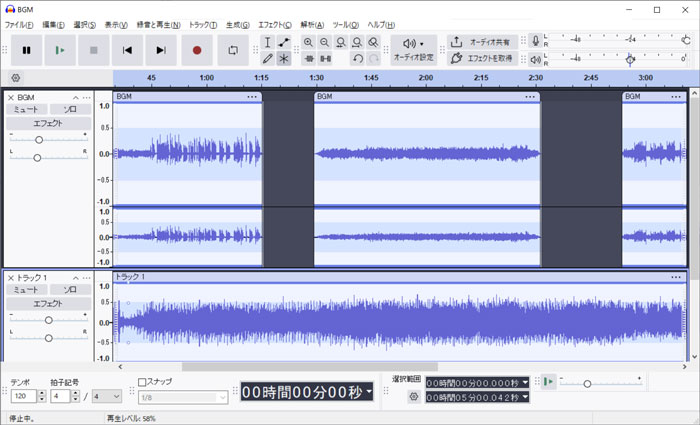Select the Draw (pencil) tool

point(267,58)
